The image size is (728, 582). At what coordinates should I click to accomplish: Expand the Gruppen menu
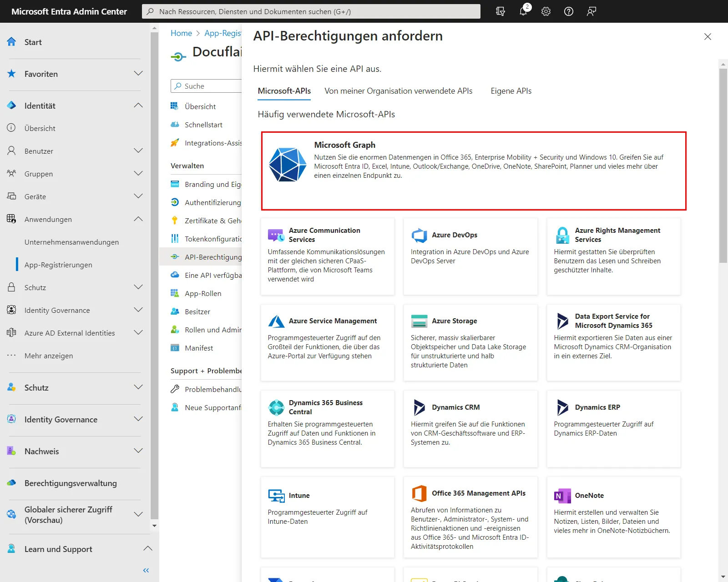point(138,174)
